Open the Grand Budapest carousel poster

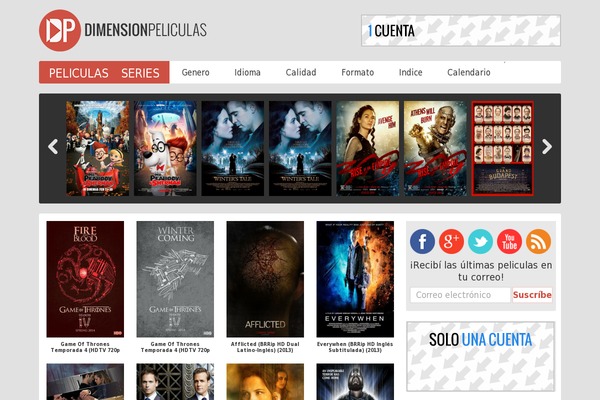[x=503, y=149]
